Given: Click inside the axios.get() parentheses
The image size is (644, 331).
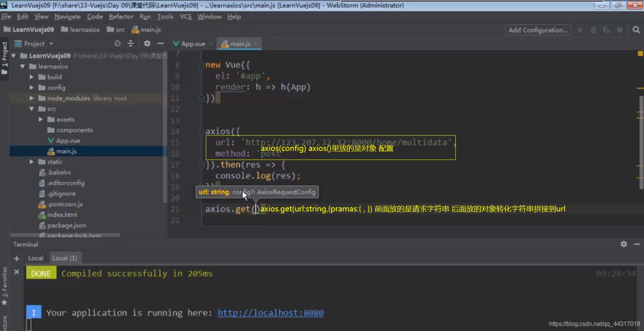Looking at the screenshot, I should [255, 209].
